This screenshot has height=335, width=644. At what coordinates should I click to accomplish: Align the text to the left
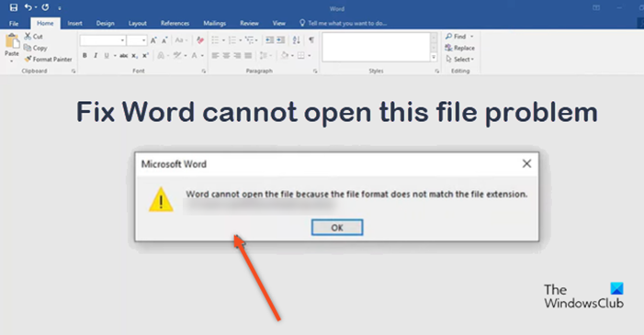[x=215, y=55]
